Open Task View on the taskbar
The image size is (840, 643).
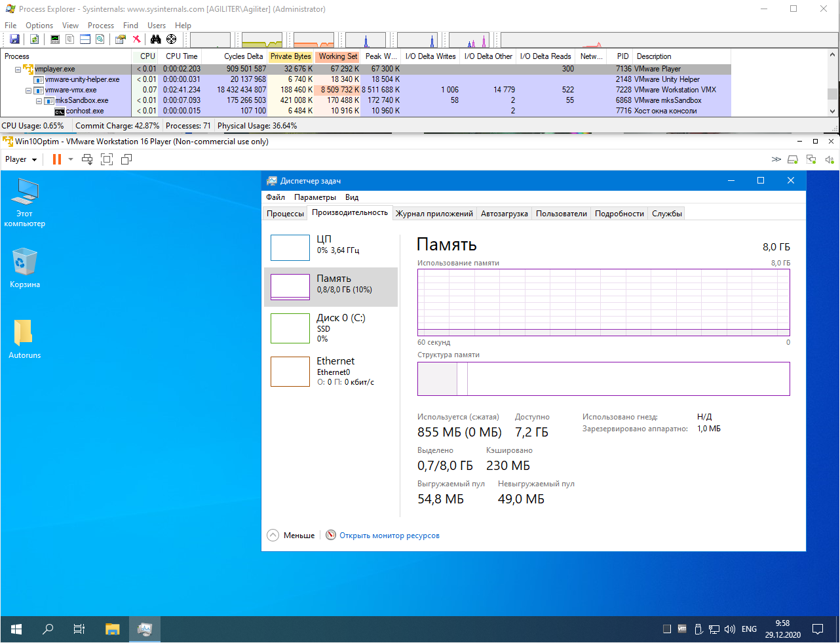click(x=79, y=629)
